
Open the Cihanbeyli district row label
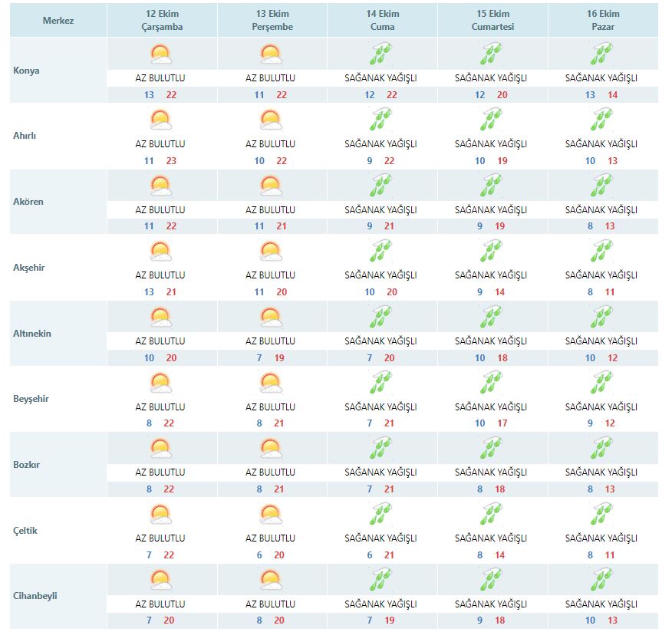(36, 596)
